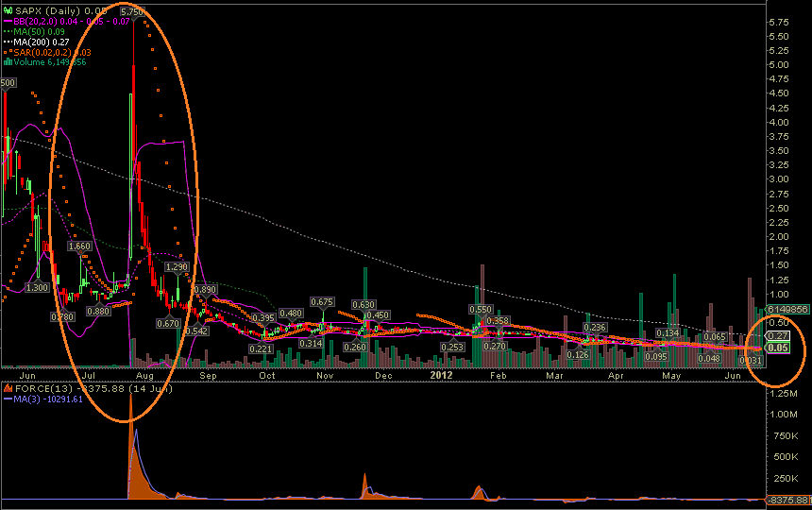This screenshot has height=510, width=812.
Task: Click the 0.031 lowest price marker
Action: [x=752, y=361]
